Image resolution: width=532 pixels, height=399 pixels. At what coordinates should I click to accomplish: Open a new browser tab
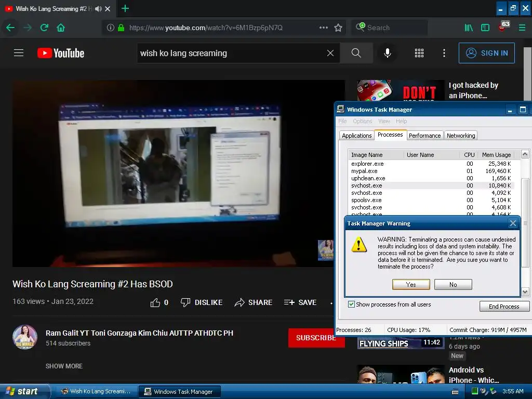125,8
